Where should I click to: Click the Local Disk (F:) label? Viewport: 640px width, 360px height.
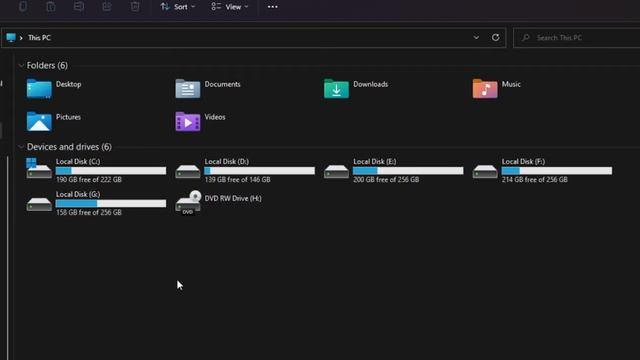[x=523, y=161]
